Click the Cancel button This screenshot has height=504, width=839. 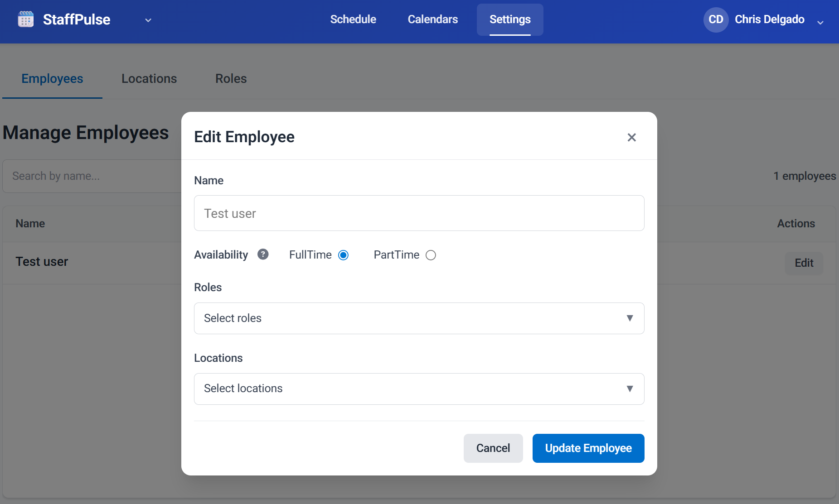(493, 448)
